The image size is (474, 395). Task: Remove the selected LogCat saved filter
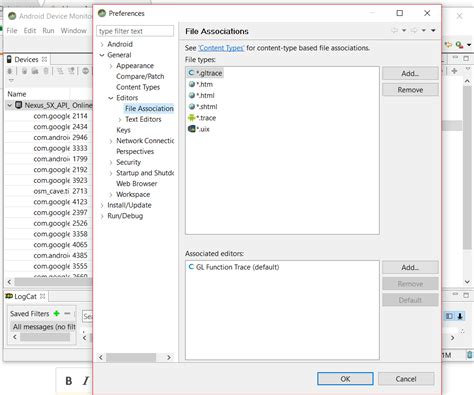point(67,313)
